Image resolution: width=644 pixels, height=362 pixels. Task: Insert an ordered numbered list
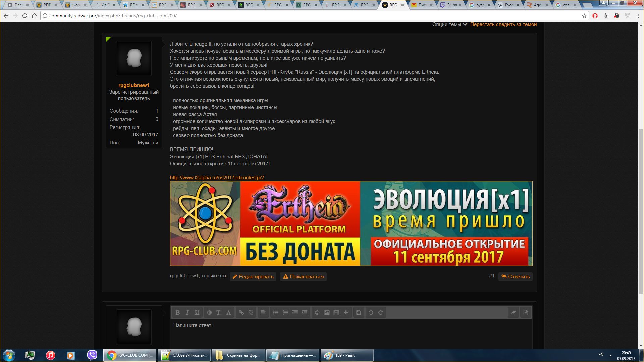tap(285, 312)
